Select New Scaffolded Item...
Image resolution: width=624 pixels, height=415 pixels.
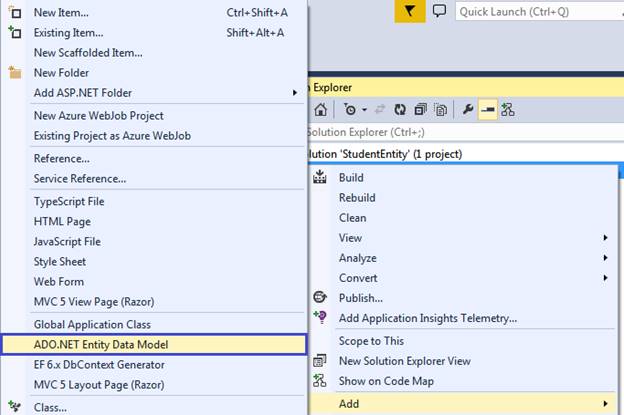click(x=88, y=52)
